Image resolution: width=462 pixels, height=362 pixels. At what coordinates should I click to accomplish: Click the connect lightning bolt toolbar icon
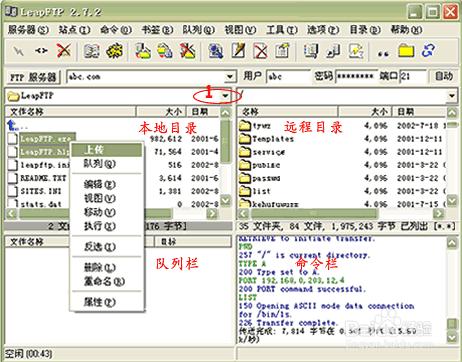[x=18, y=51]
